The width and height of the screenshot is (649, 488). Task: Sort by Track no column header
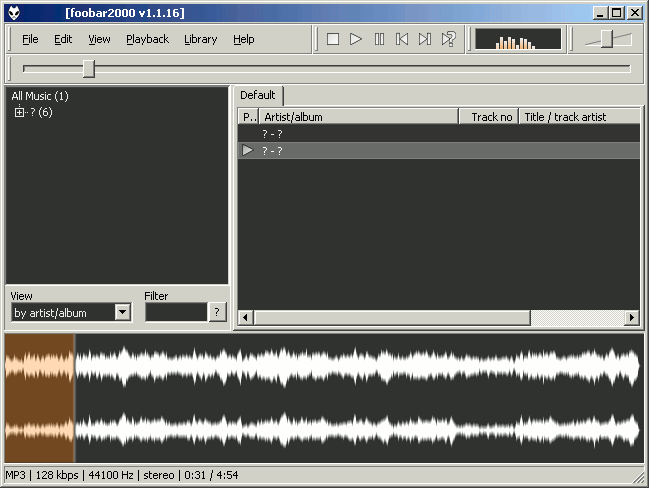point(491,117)
